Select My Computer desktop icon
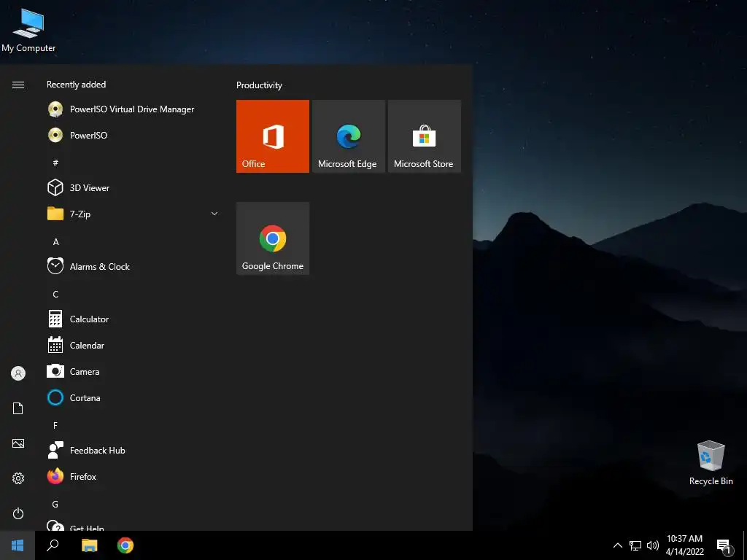The width and height of the screenshot is (747, 560). [x=28, y=29]
